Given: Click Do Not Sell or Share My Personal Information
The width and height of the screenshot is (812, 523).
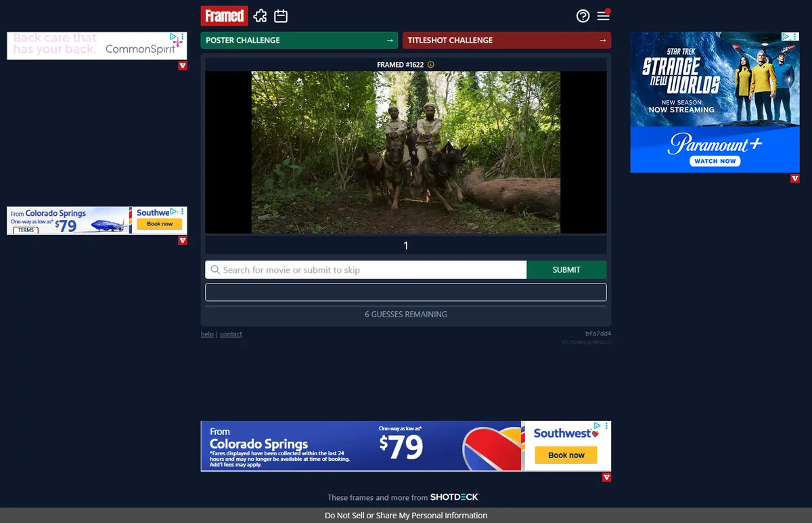Looking at the screenshot, I should tap(406, 516).
